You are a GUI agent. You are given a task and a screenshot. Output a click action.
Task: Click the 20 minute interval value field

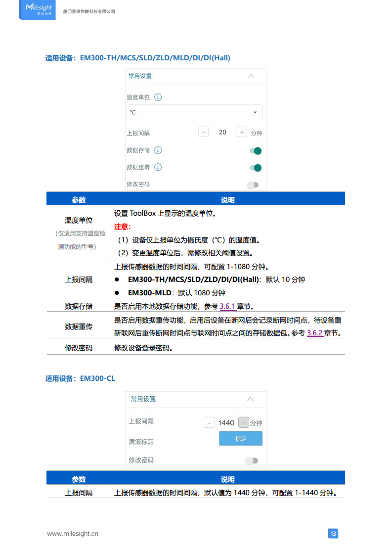pos(222,133)
